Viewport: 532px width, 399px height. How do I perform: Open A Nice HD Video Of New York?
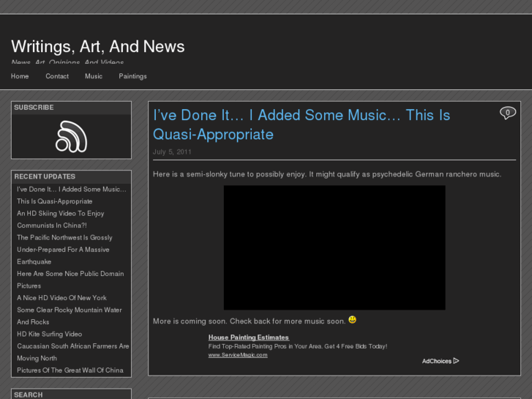pyautogui.click(x=61, y=298)
